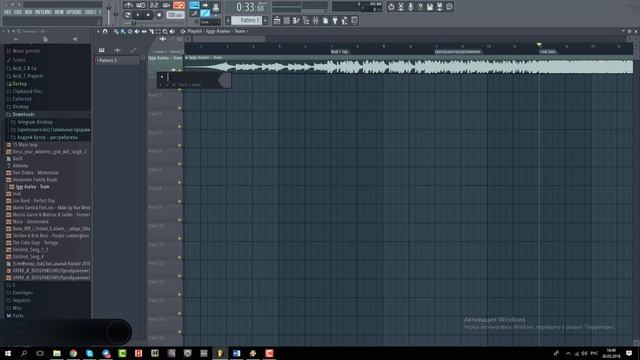The image size is (640, 360).
Task: Open the channel rack icon
Action: click(x=287, y=20)
